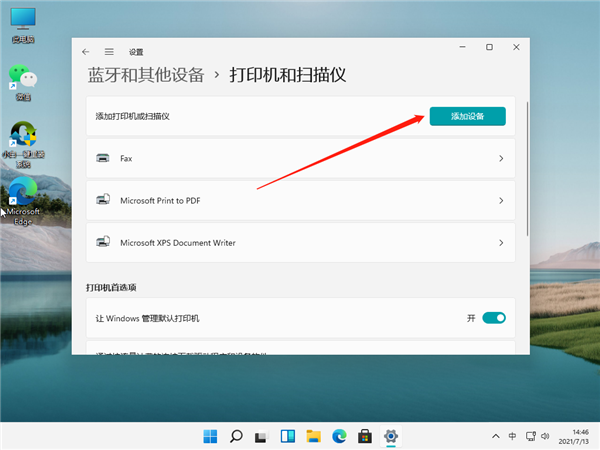Screen dimensions: 600x450
Task: Expand Microsoft XPS Document Writer chevron
Action: [500, 243]
